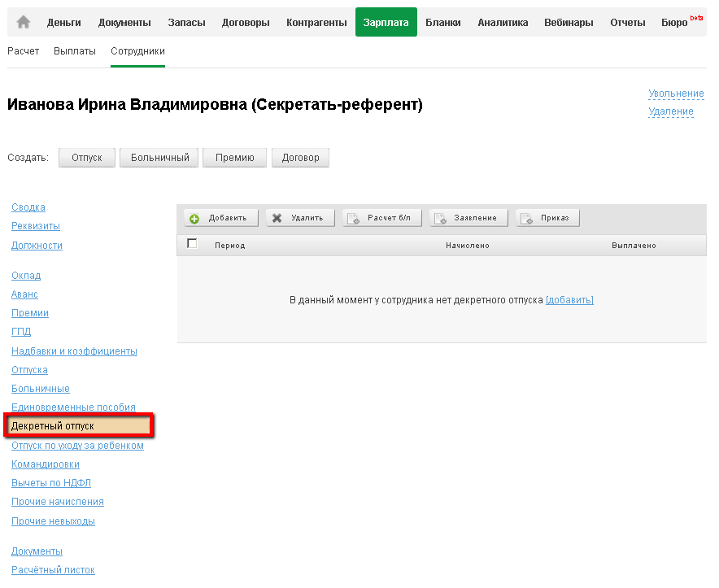This screenshot has height=588, width=719.
Task: Open Единовременные пособия link
Action: click(x=73, y=407)
